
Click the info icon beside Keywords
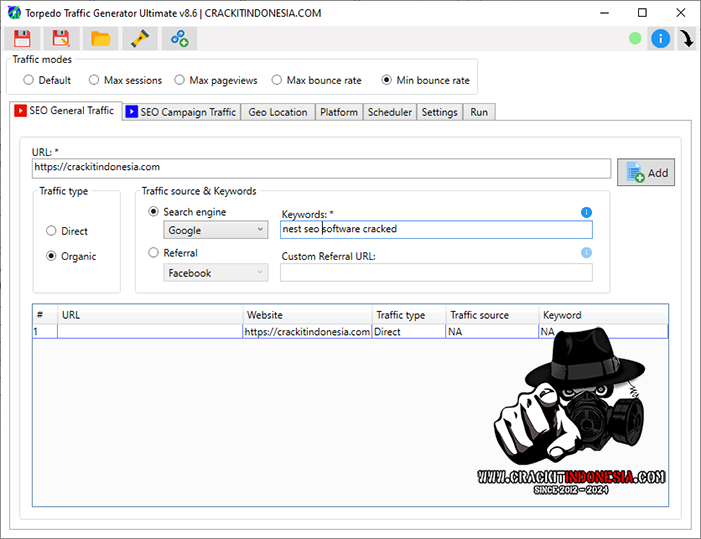(586, 212)
